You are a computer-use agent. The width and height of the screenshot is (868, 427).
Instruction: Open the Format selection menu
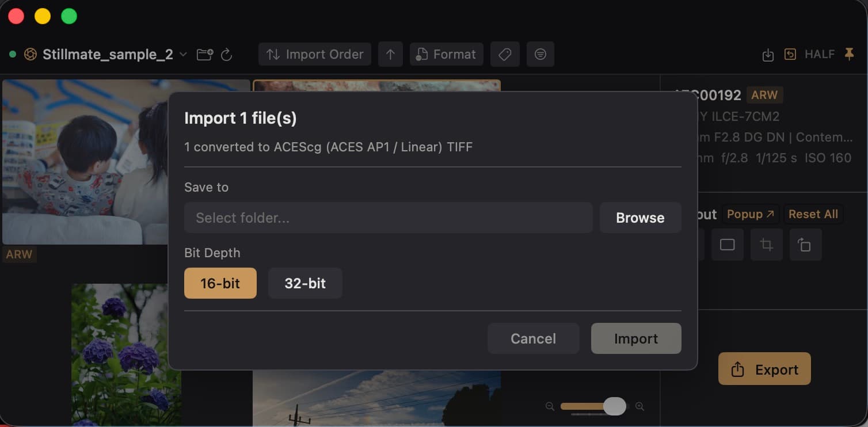[446, 54]
